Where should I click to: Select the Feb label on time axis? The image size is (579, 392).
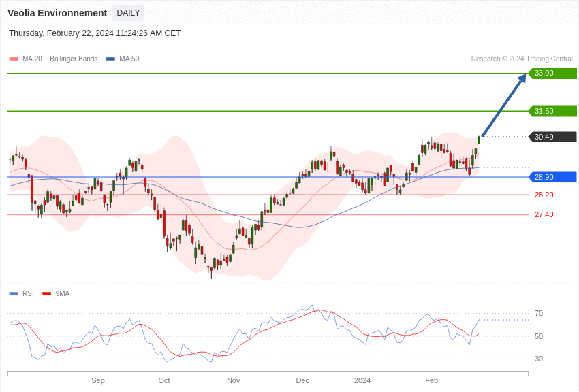coord(431,380)
